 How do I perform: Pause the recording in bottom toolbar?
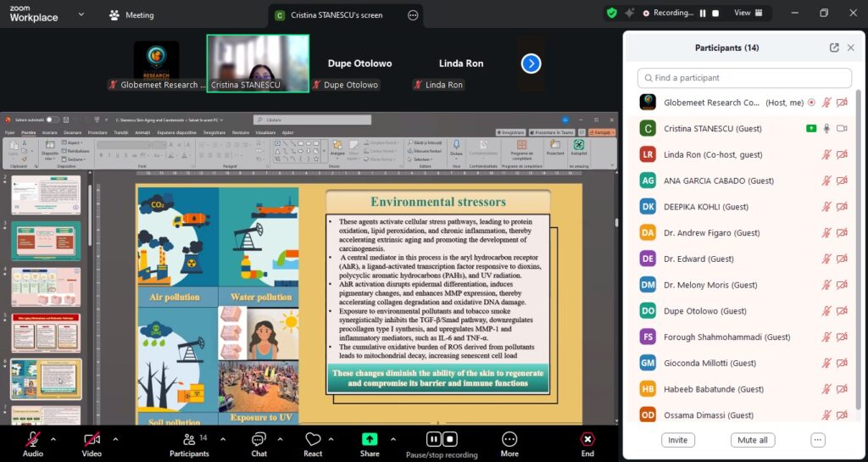coord(433,439)
